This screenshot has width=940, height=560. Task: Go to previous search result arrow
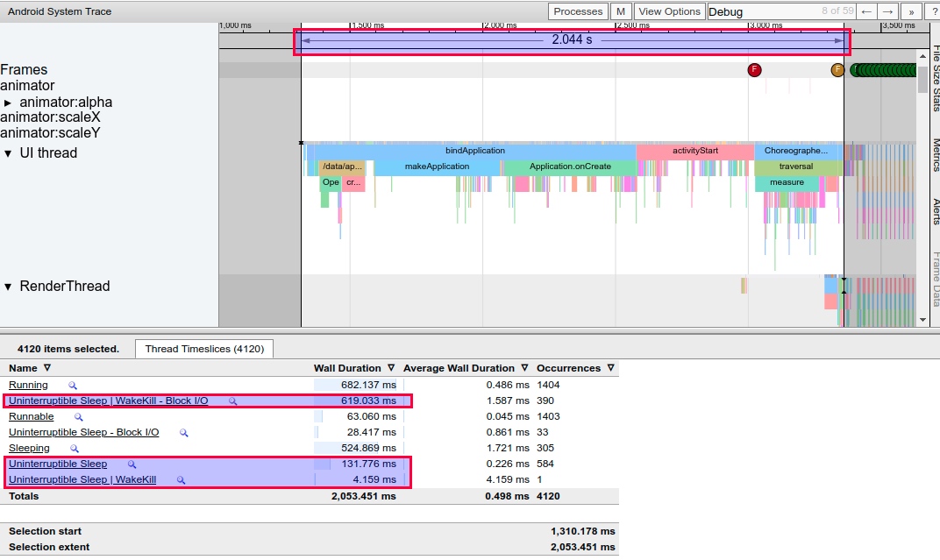point(865,11)
